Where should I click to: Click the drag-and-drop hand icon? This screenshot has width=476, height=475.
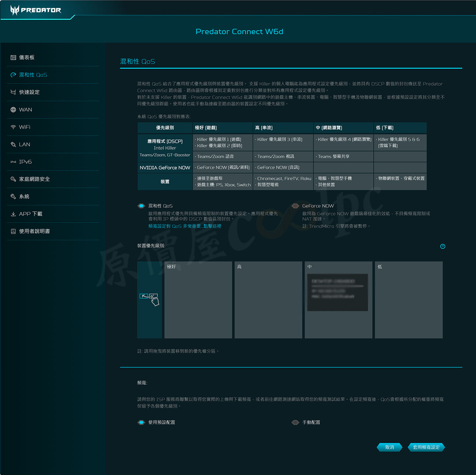pos(149,299)
